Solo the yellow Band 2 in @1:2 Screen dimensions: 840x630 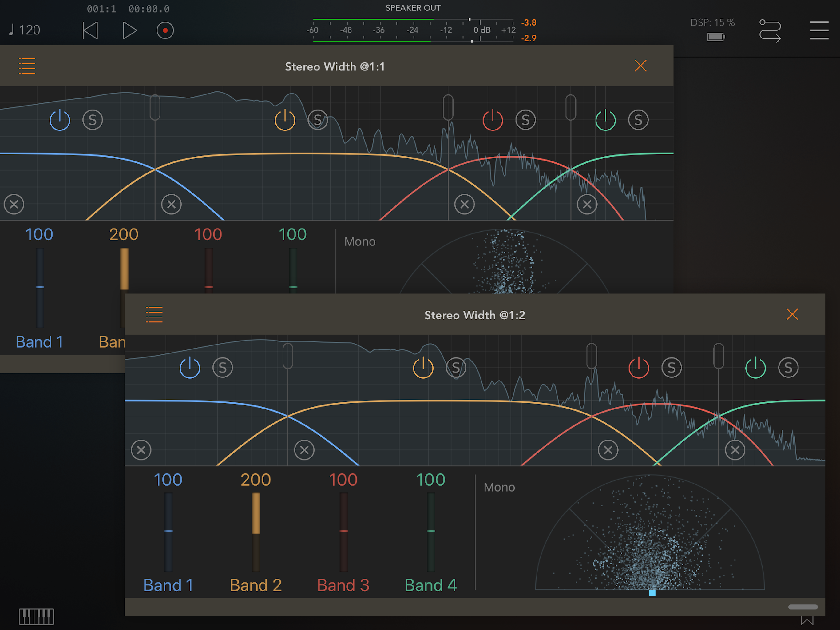pyautogui.click(x=456, y=367)
